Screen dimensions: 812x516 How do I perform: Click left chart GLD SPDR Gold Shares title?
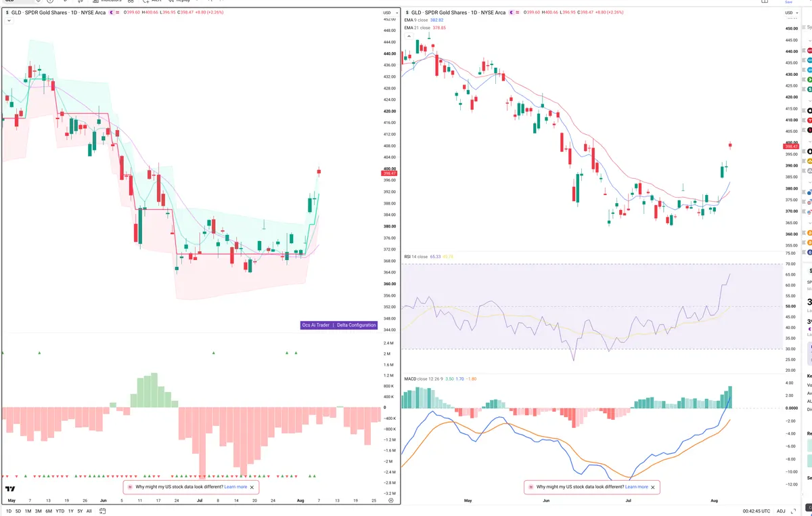(58, 12)
